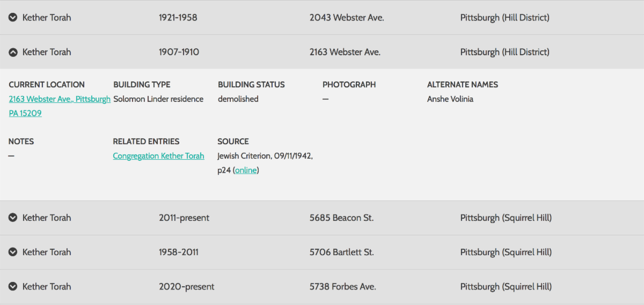This screenshot has height=305, width=644.
Task: Click the 2043 Webster Ave. address cell
Action: click(347, 18)
